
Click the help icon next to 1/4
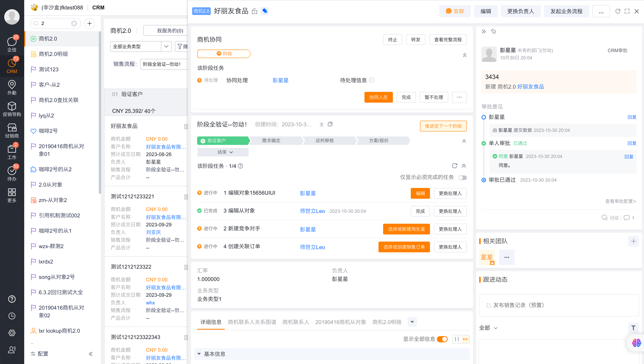(240, 166)
